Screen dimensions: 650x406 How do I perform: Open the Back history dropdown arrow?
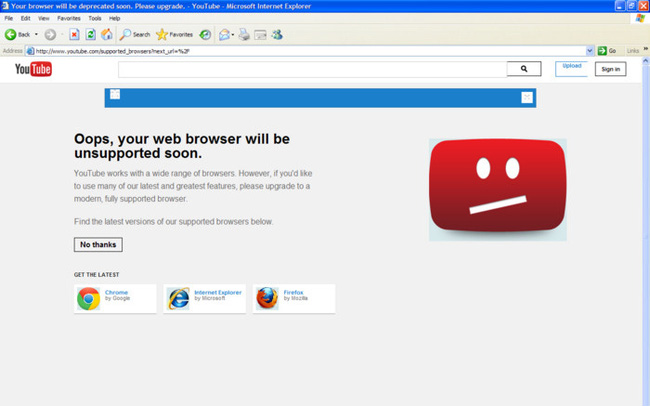point(36,35)
